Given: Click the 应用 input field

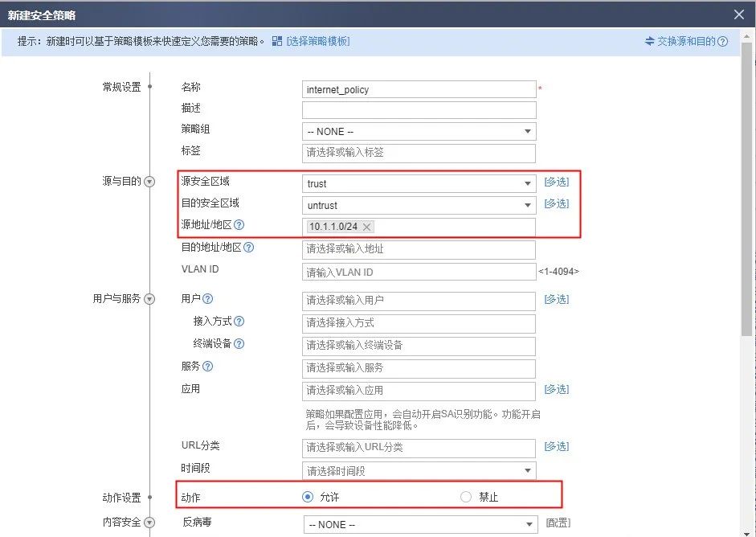Looking at the screenshot, I should pos(419,391).
